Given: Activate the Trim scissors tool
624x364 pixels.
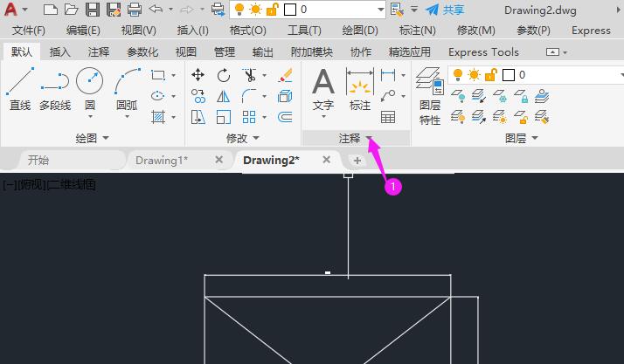Looking at the screenshot, I should (x=250, y=75).
